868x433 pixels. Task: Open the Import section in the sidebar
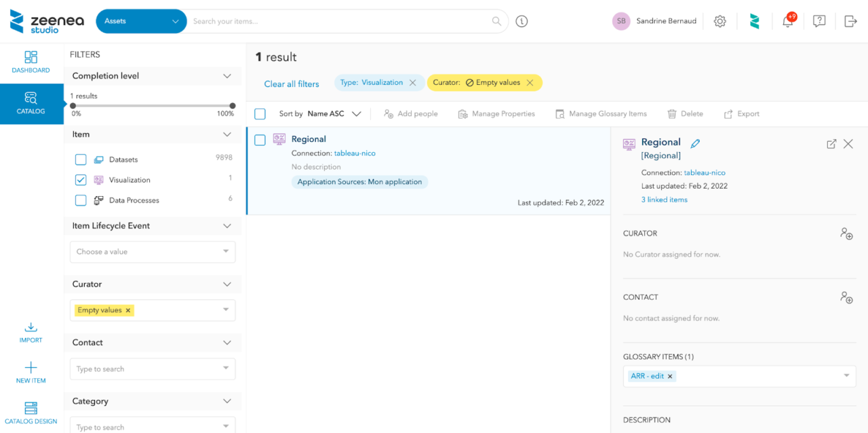click(31, 333)
